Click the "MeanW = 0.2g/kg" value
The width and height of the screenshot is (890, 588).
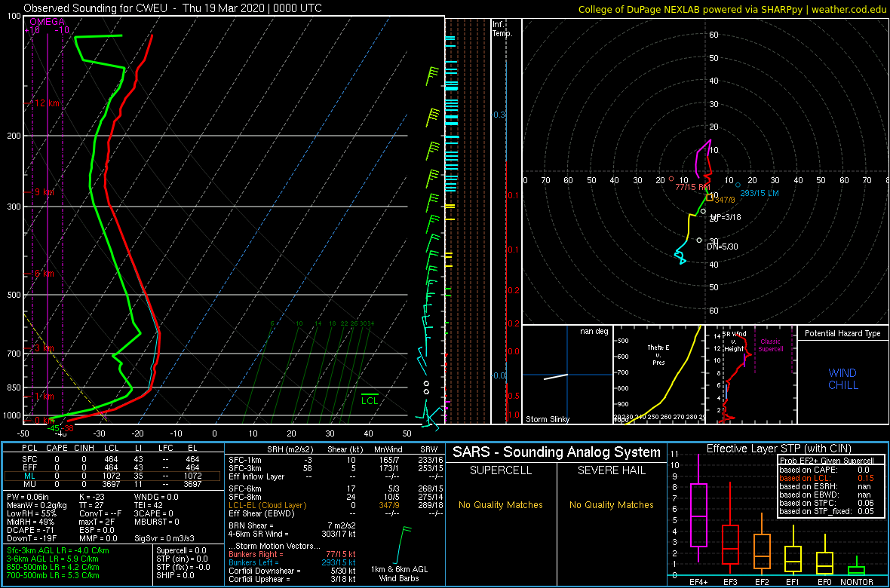click(x=35, y=507)
